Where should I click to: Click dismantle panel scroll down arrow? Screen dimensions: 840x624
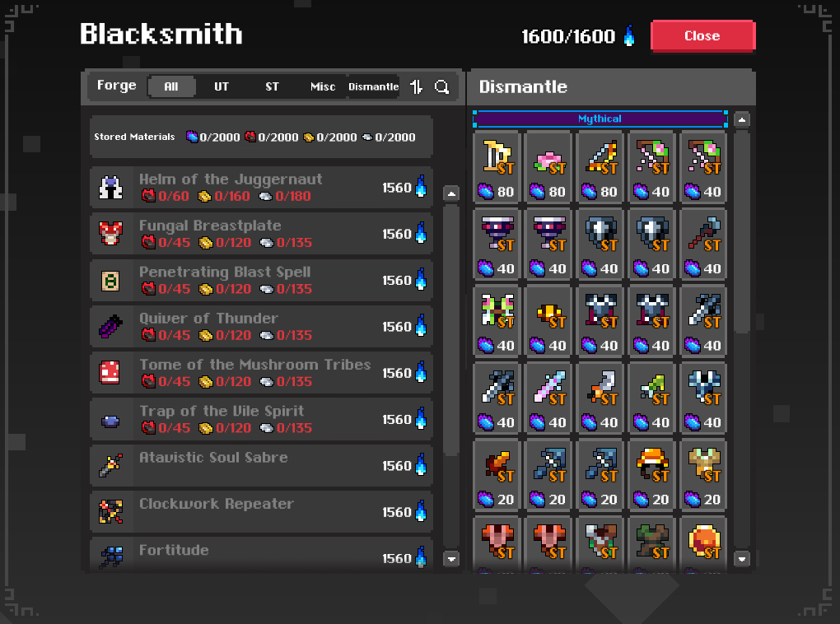(x=742, y=559)
